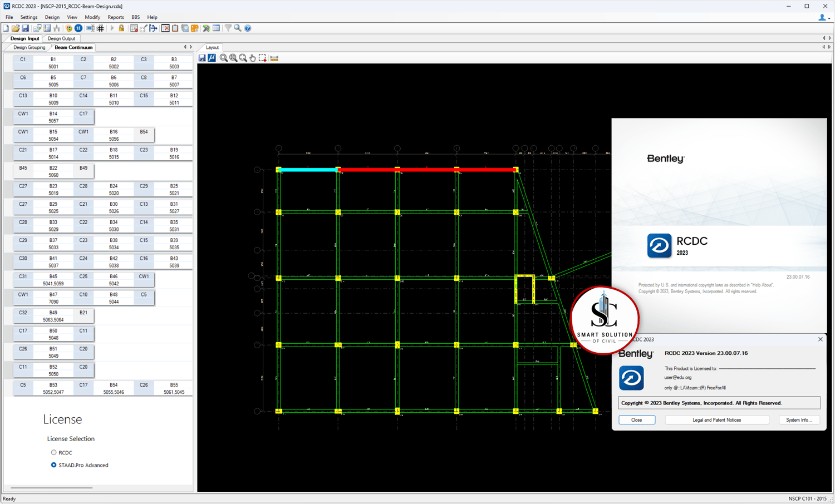
Task: Save the project using the main toolbar floppy disk
Action: click(25, 28)
